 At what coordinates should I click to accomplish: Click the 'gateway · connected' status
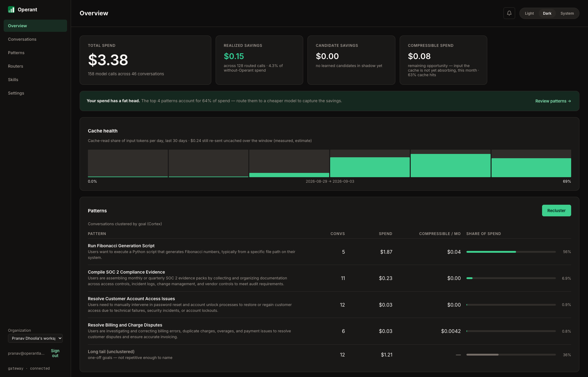tap(29, 368)
